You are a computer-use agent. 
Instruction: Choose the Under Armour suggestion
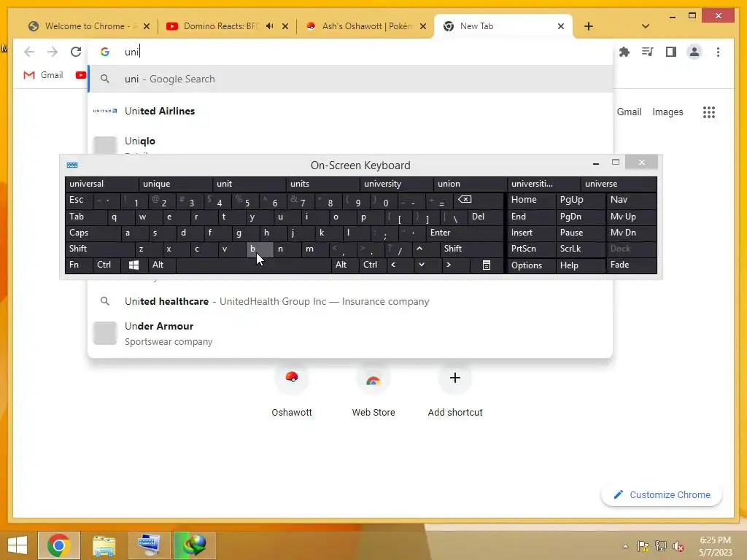tap(350, 333)
